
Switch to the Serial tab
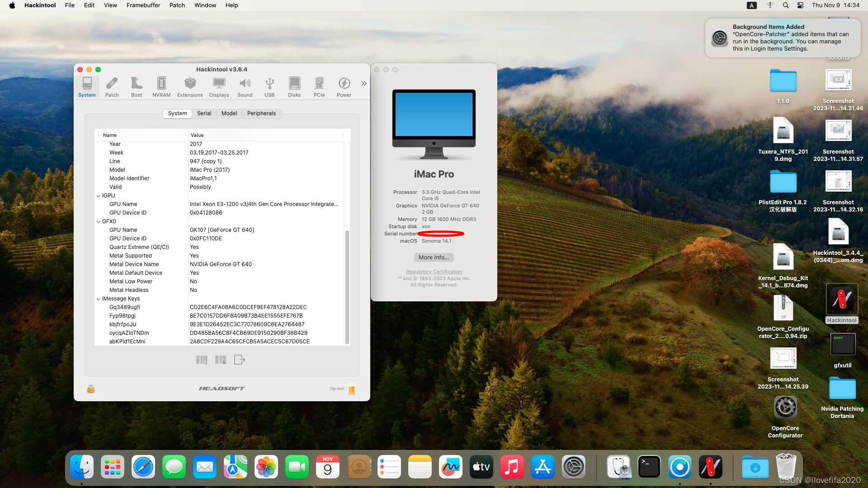204,113
